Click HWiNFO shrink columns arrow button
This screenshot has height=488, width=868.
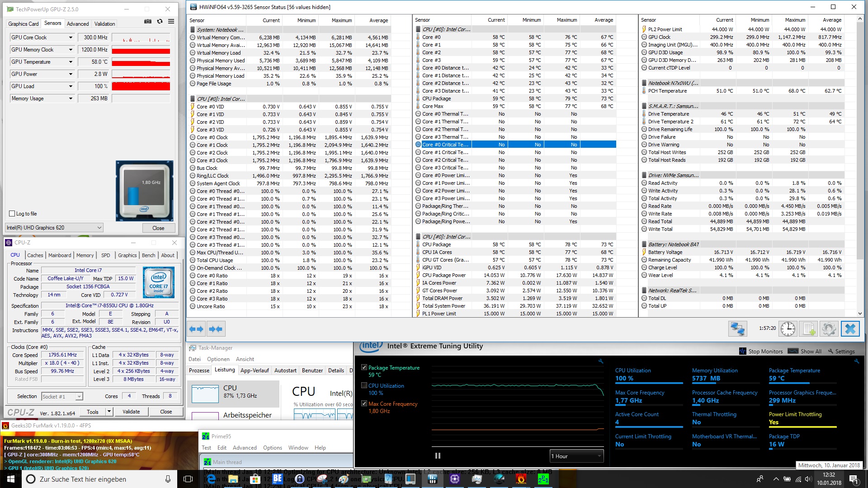pyautogui.click(x=216, y=329)
